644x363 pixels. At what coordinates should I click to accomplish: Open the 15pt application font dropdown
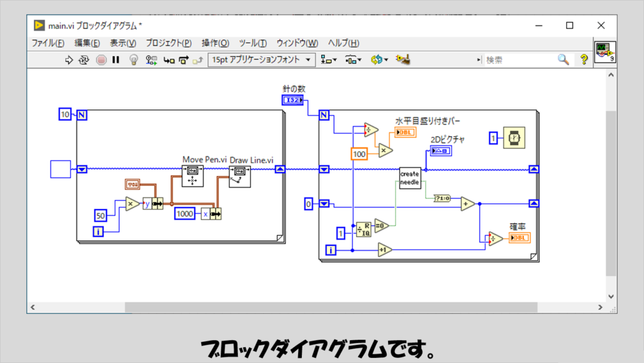pyautogui.click(x=262, y=60)
